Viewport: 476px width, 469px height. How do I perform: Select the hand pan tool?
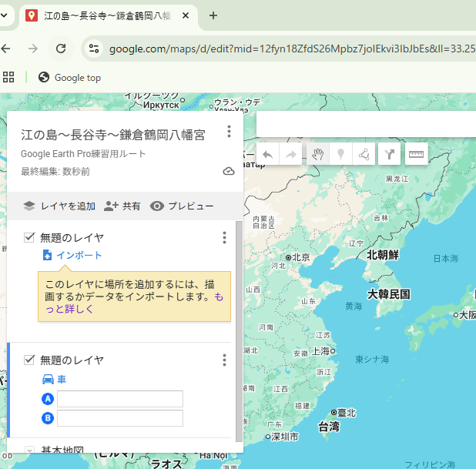pos(317,154)
